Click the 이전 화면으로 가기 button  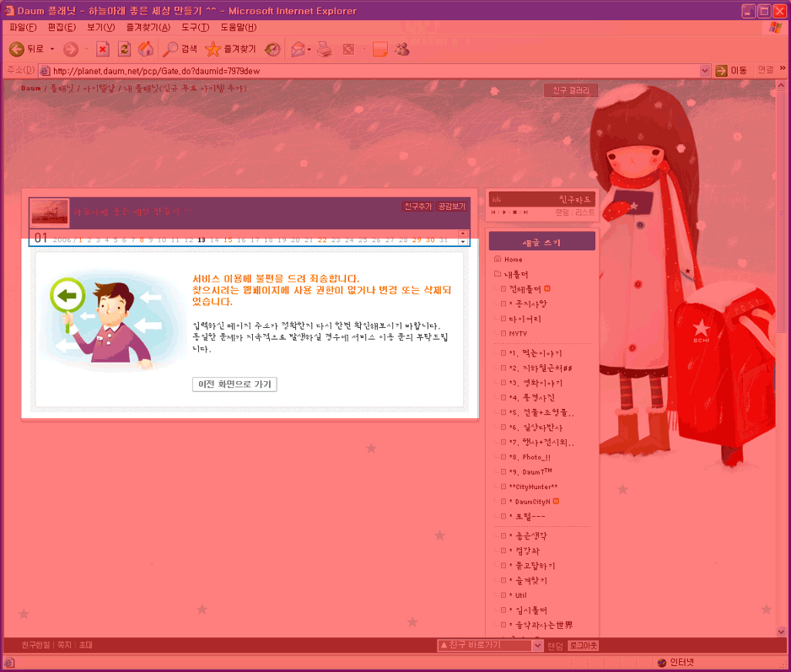pos(234,384)
